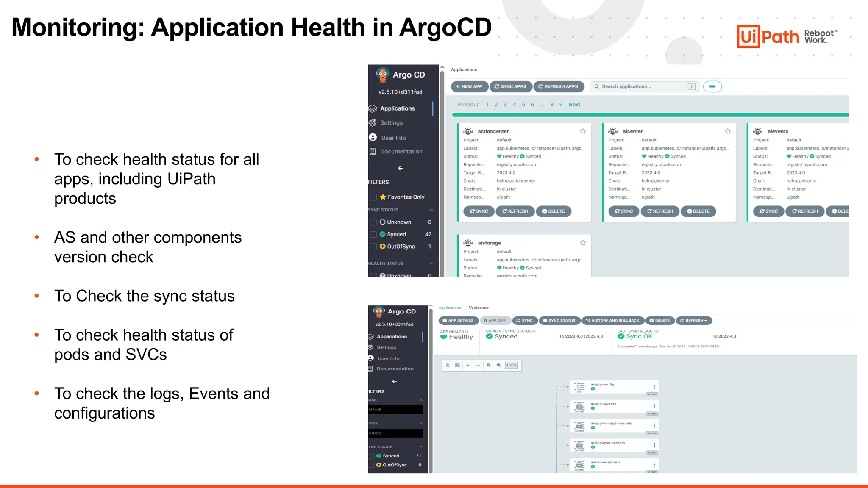
Task: Star the actioncenter application as favorite
Action: point(583,131)
